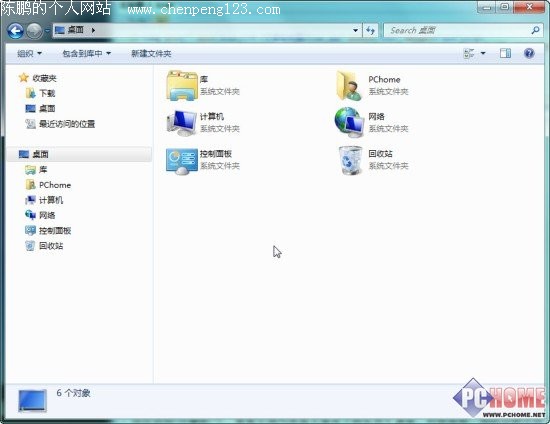Click the 最近访问的位置 icon
Screen dimensions: 550x424
tap(31, 124)
